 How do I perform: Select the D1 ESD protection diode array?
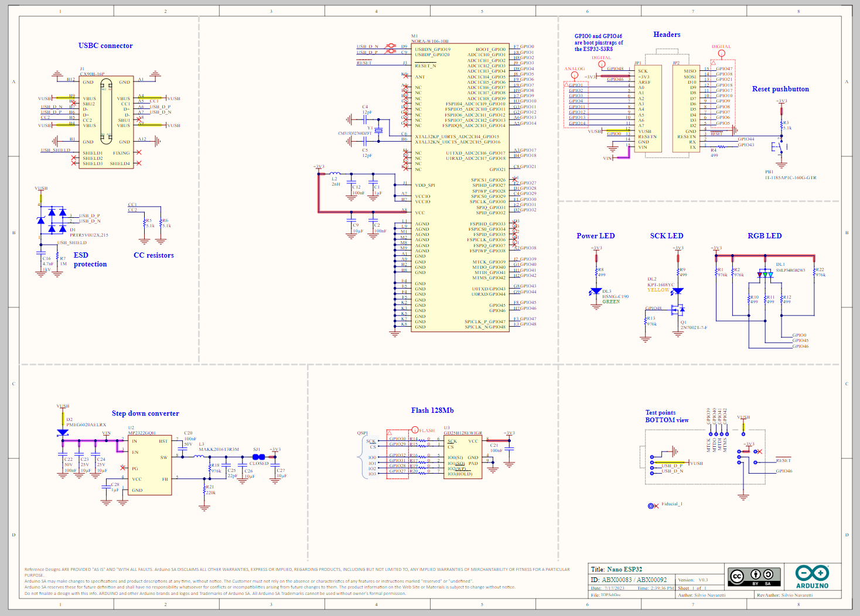coord(52,220)
